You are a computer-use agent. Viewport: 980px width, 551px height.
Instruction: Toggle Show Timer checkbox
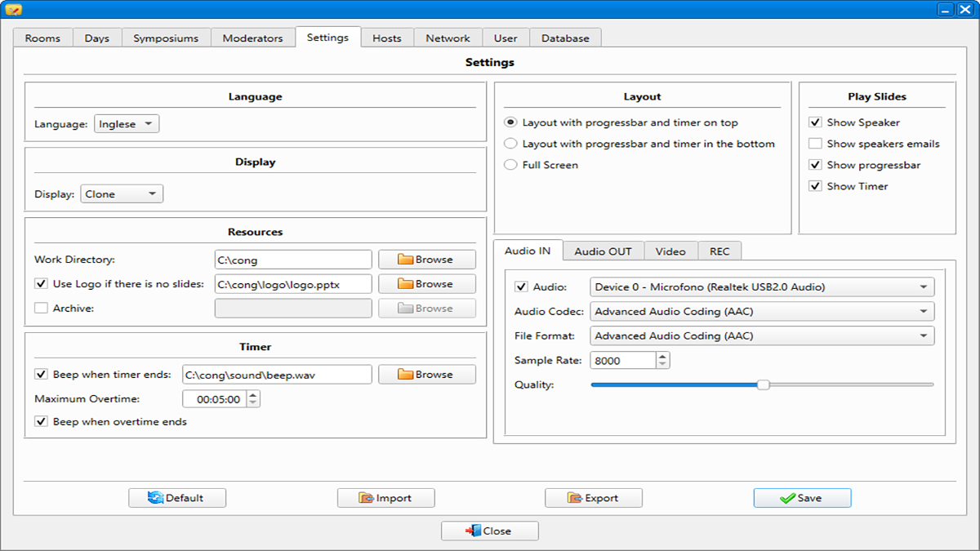click(815, 186)
